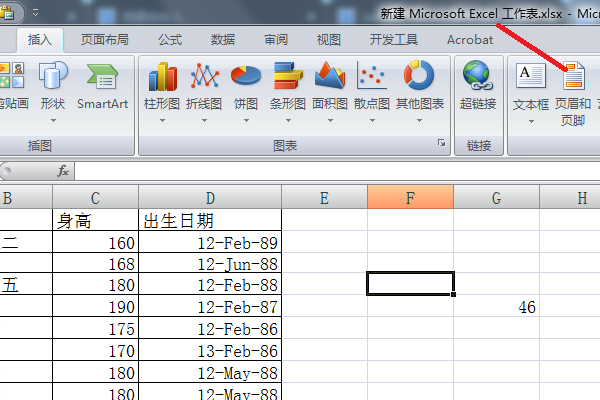The height and width of the screenshot is (400, 600).
Task: Insert a line chart (折线图)
Action: [x=205, y=88]
